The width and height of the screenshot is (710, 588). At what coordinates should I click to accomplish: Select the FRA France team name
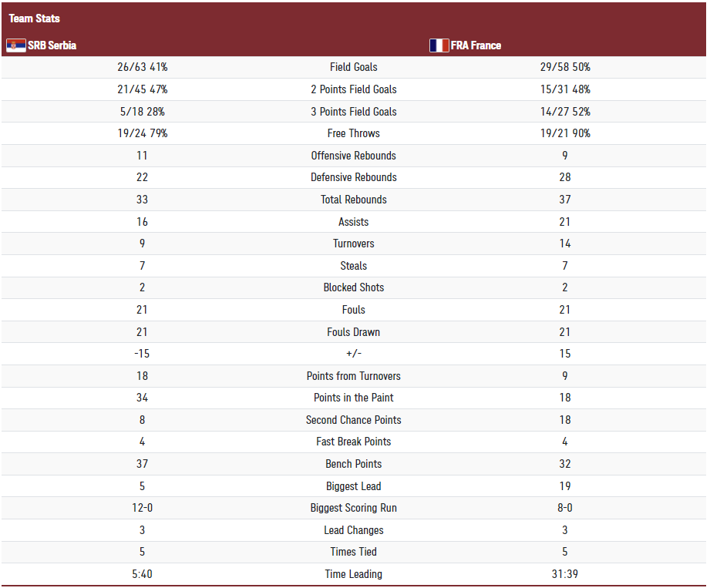[476, 45]
